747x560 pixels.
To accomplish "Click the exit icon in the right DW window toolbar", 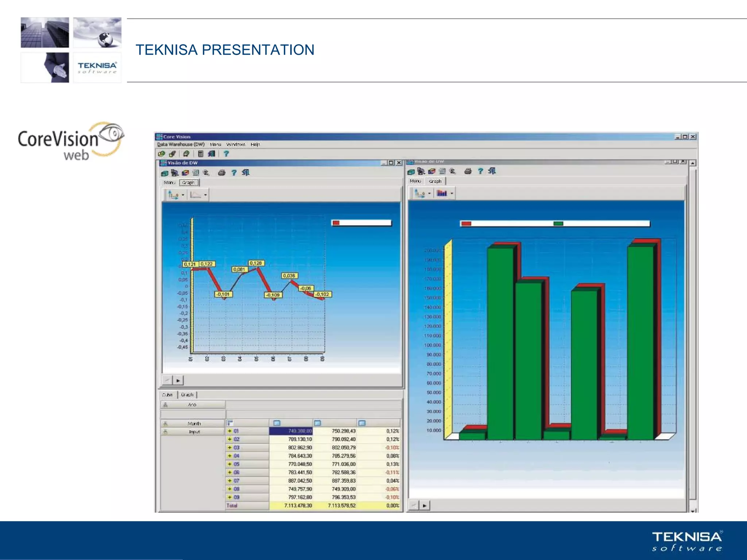I will pyautogui.click(x=492, y=171).
